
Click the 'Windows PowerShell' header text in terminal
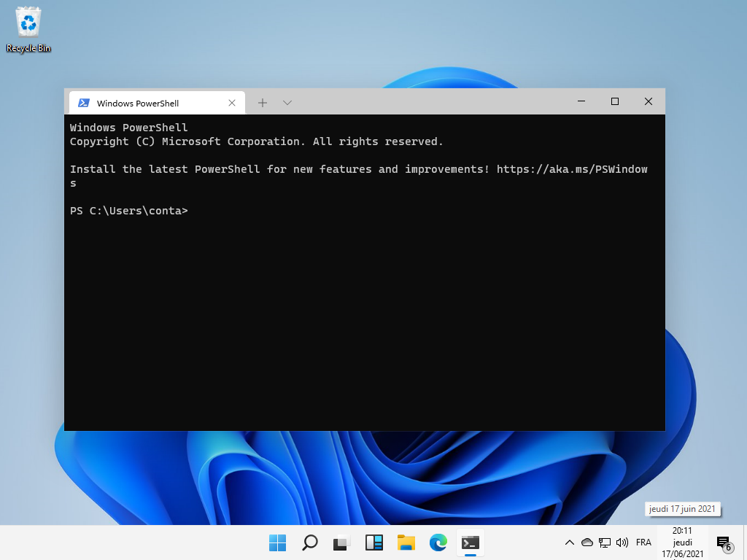128,128
